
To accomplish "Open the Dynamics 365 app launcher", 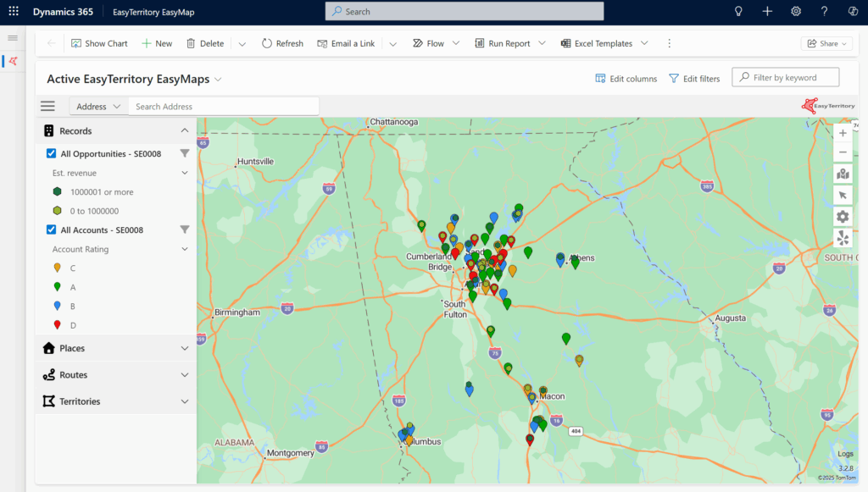I will click(x=14, y=11).
